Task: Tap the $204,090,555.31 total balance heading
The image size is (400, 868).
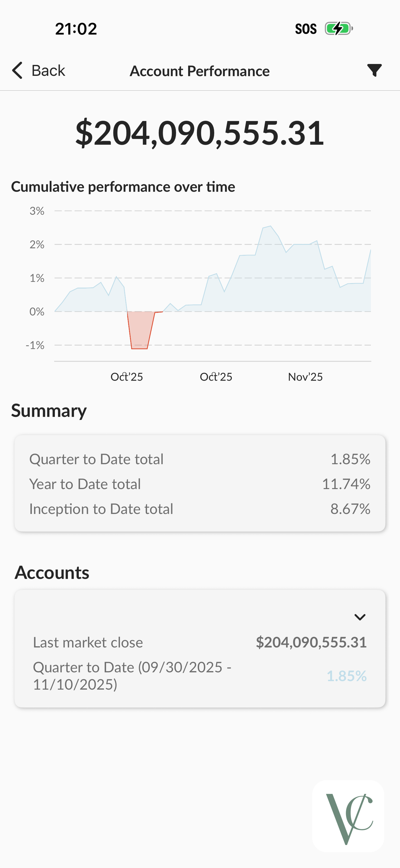Action: 200,133
